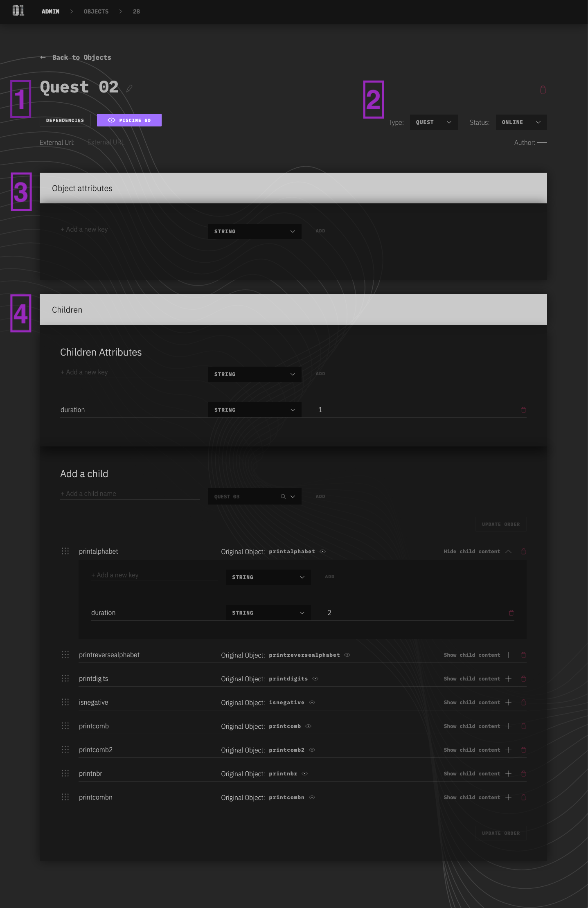The height and width of the screenshot is (908, 588).
Task: Grab isnegative drag handle
Action: (x=65, y=702)
